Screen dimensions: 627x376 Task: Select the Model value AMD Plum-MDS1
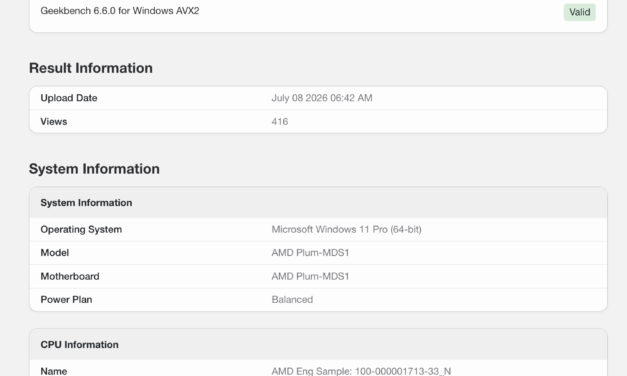point(310,253)
